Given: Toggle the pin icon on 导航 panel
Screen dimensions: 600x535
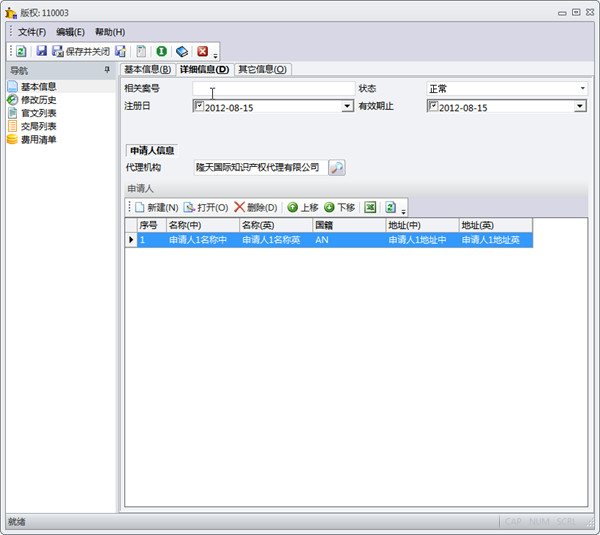Looking at the screenshot, I should coord(107,70).
